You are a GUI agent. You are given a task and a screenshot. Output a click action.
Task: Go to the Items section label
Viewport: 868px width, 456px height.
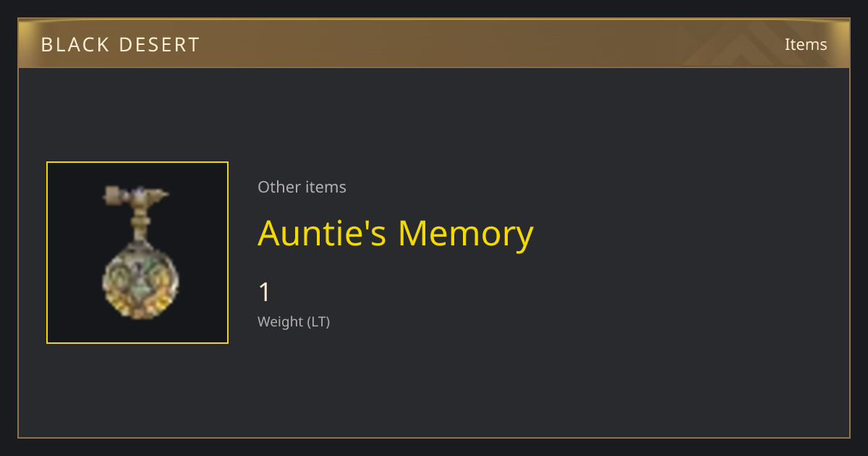tap(806, 44)
